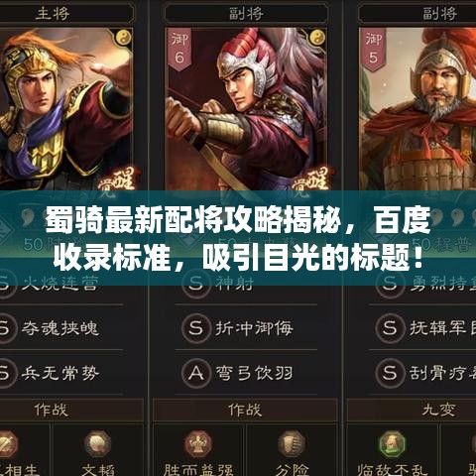Viewport: 476px width, 476px height.
Task: Open the 兵无常势 skill
Action: [59, 373]
